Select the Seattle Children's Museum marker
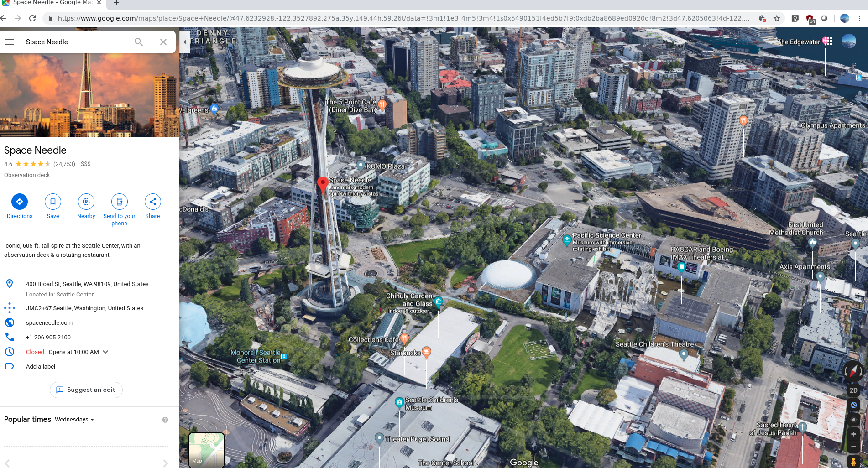868x468 pixels. coord(399,402)
